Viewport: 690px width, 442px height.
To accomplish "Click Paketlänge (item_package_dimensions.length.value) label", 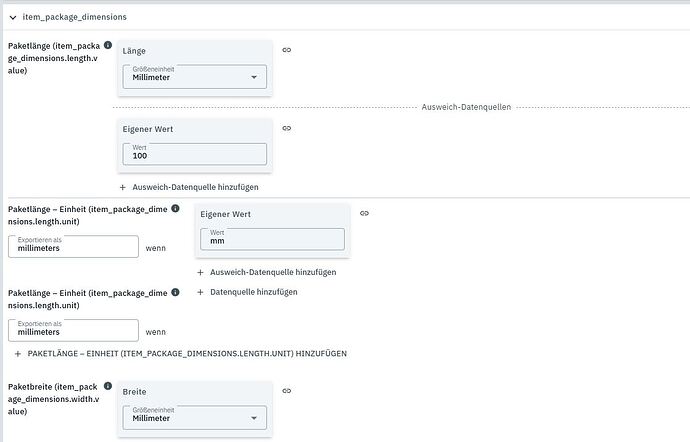I will pos(54,58).
